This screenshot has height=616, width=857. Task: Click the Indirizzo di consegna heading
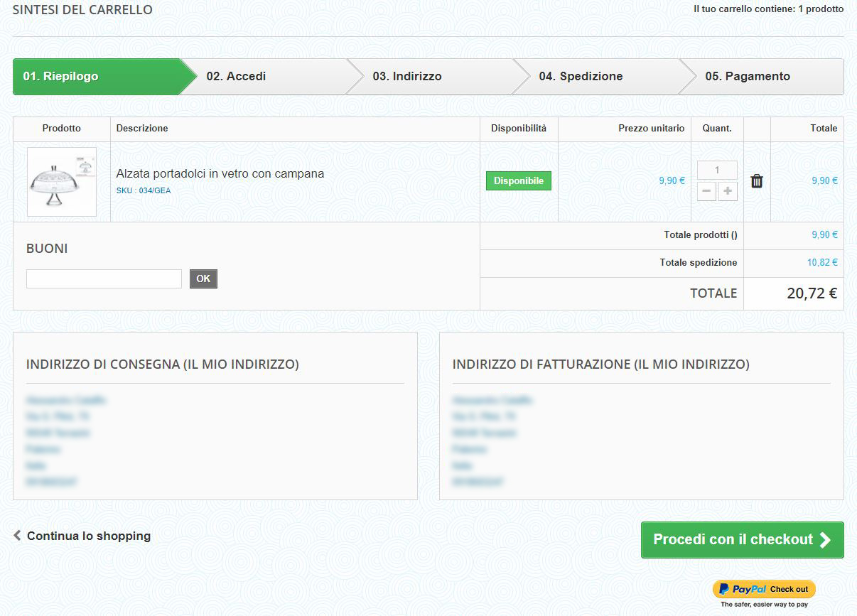tap(163, 364)
